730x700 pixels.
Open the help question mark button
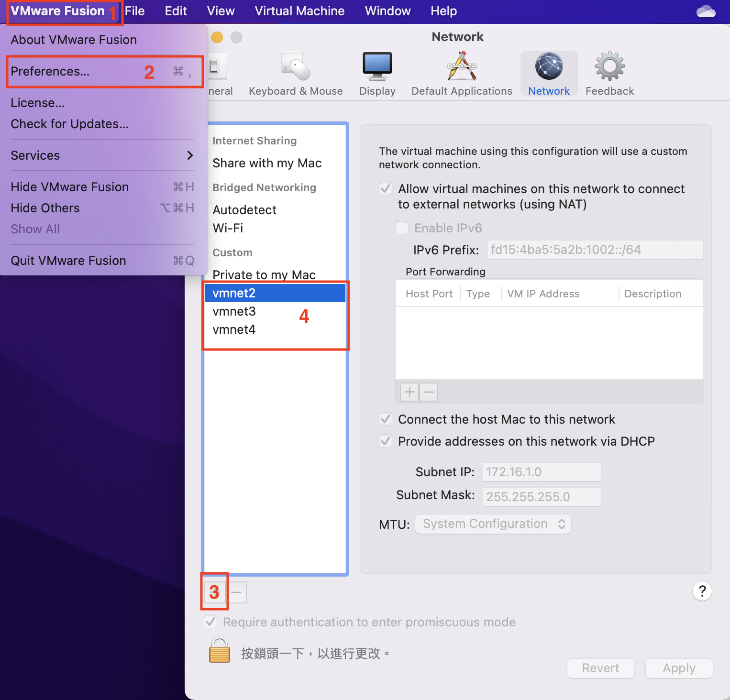(702, 591)
